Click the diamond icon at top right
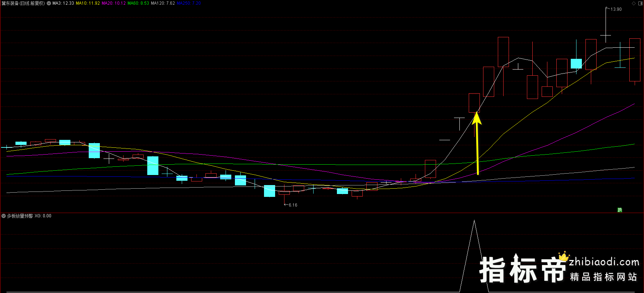The height and width of the screenshot is (293, 644). [x=634, y=3]
